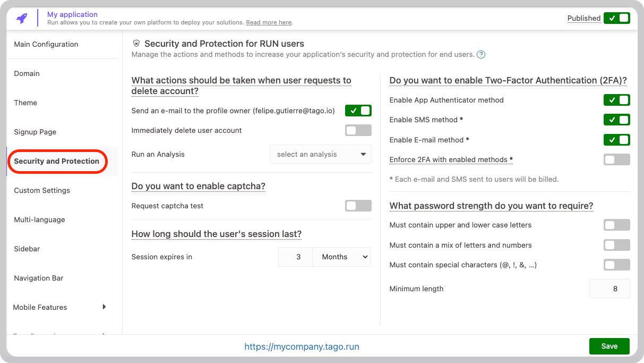Click the rocket application icon
This screenshot has height=363, width=644.
click(x=22, y=18)
